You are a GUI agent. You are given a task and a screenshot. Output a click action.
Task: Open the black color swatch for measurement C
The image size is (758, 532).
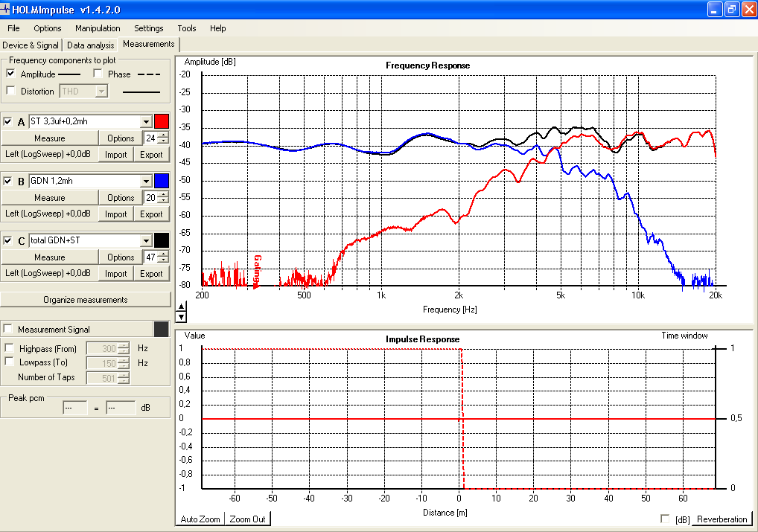161,240
